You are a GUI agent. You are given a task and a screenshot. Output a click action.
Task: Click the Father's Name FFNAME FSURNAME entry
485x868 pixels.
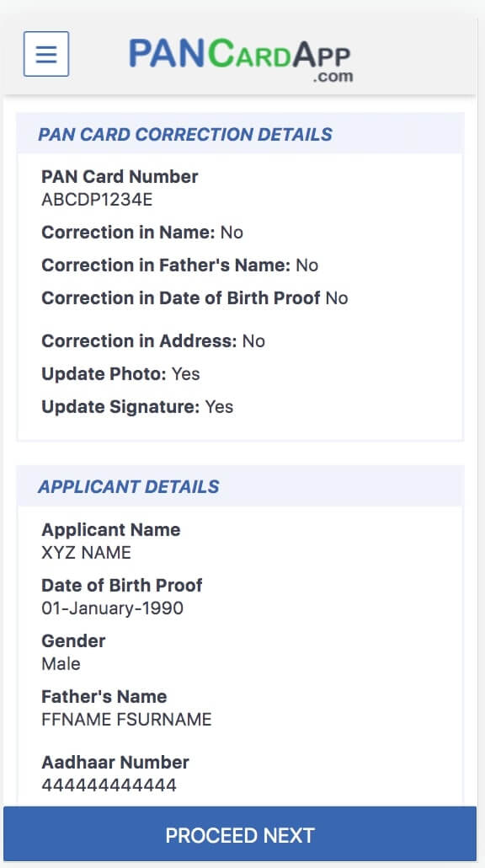[126, 720]
